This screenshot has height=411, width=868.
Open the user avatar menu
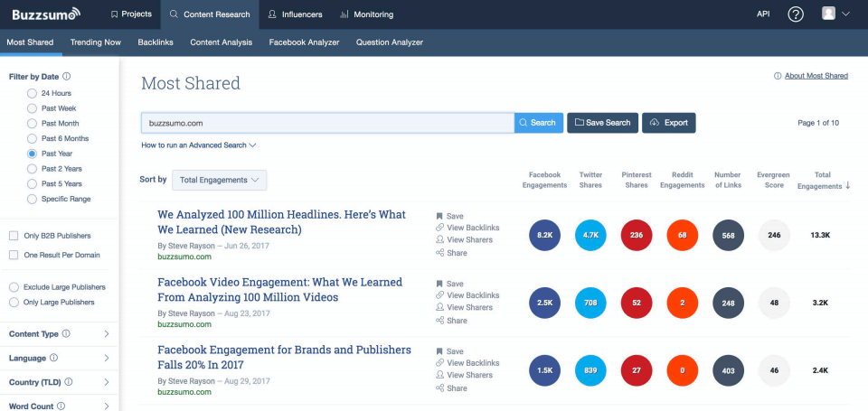[835, 14]
